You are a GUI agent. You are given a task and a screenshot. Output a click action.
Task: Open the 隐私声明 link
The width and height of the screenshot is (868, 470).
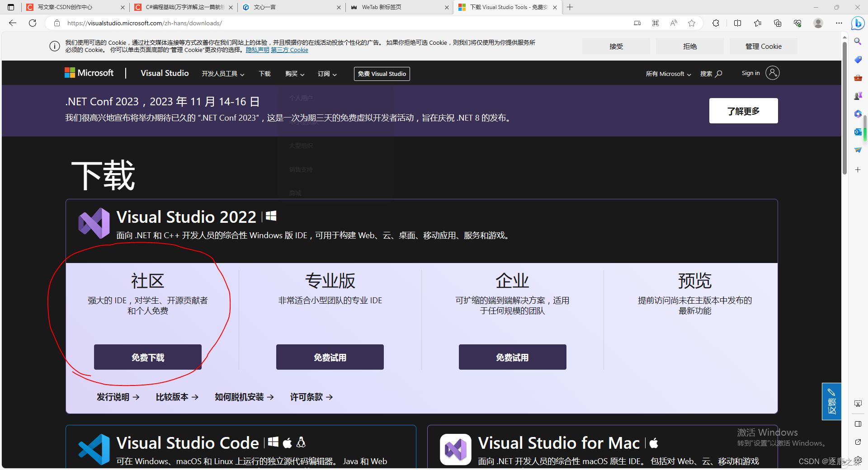coord(258,50)
